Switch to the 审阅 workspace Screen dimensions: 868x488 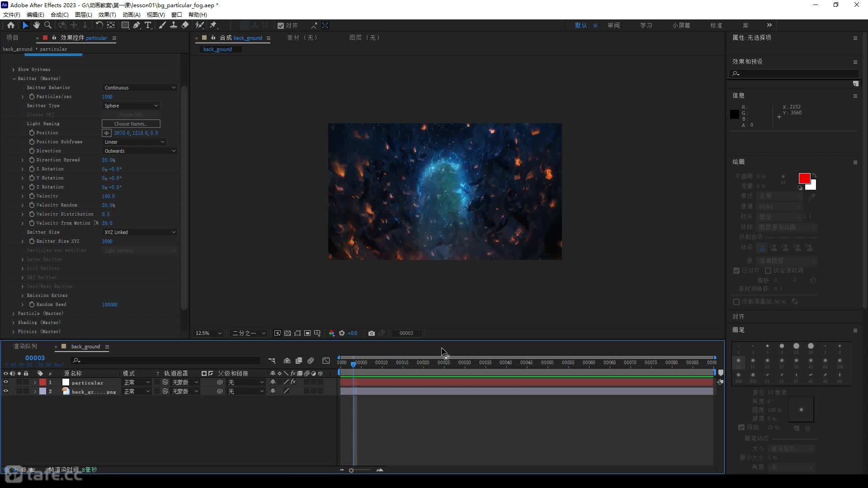point(613,26)
